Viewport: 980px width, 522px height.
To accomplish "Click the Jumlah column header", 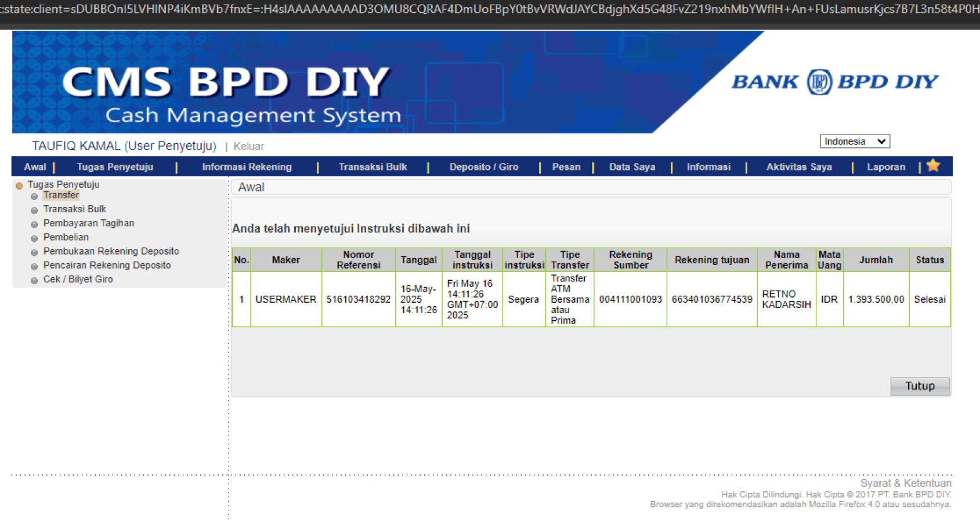I will [876, 260].
